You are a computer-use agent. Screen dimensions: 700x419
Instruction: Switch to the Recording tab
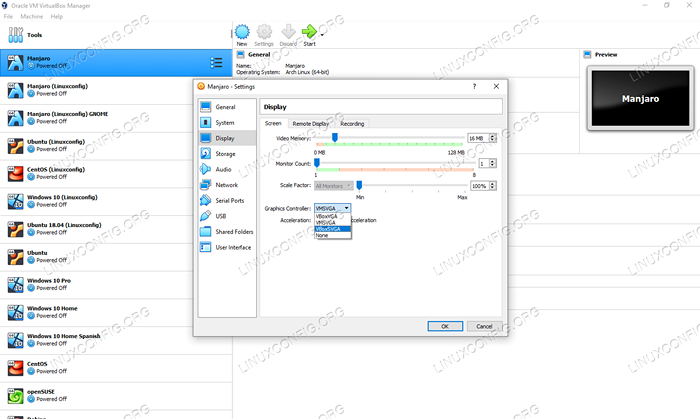[x=352, y=124]
